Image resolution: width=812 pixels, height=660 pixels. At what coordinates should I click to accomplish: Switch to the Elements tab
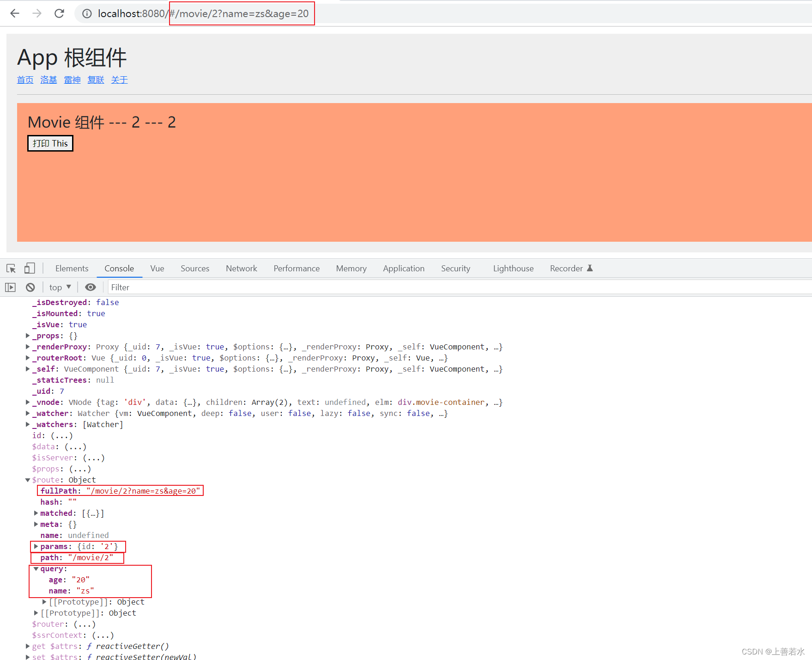pos(72,269)
